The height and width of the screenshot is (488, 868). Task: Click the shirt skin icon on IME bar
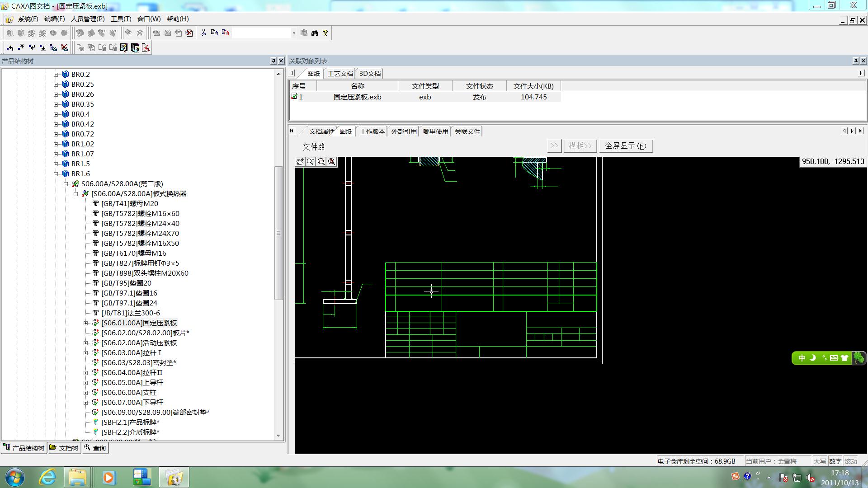pos(844,358)
